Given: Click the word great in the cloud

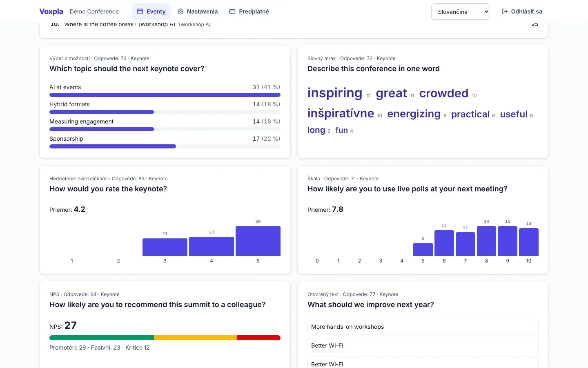Looking at the screenshot, I should (x=391, y=93).
